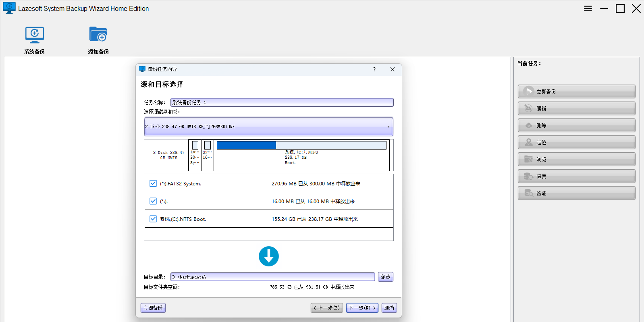
Task: Expand the source disk dropdown list
Action: 388,127
